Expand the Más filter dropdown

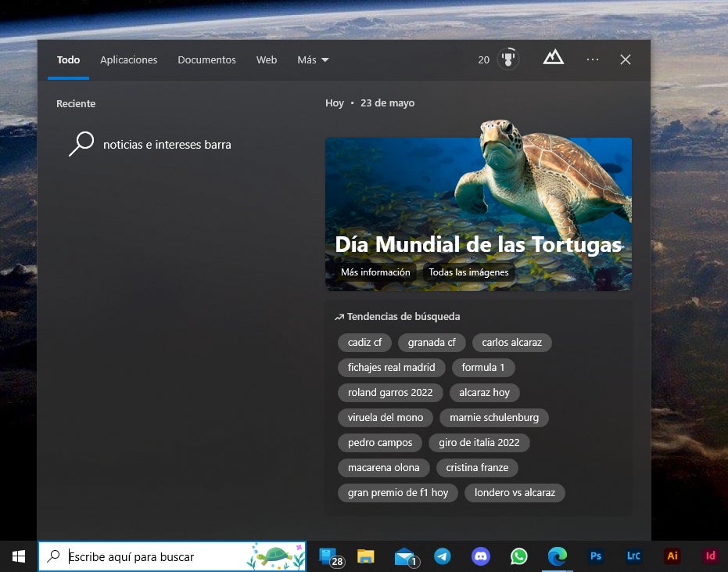pyautogui.click(x=312, y=59)
